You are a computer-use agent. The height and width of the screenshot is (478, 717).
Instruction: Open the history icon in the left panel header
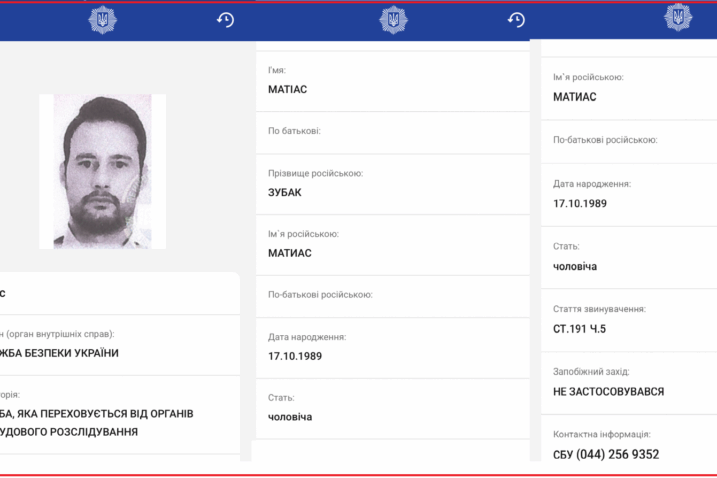(x=225, y=20)
